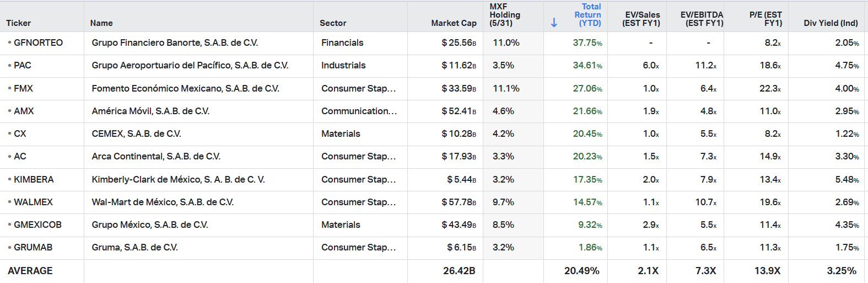Screen dimensions: 868x283
Task: Open the WALMEX ticker link
Action: (33, 202)
